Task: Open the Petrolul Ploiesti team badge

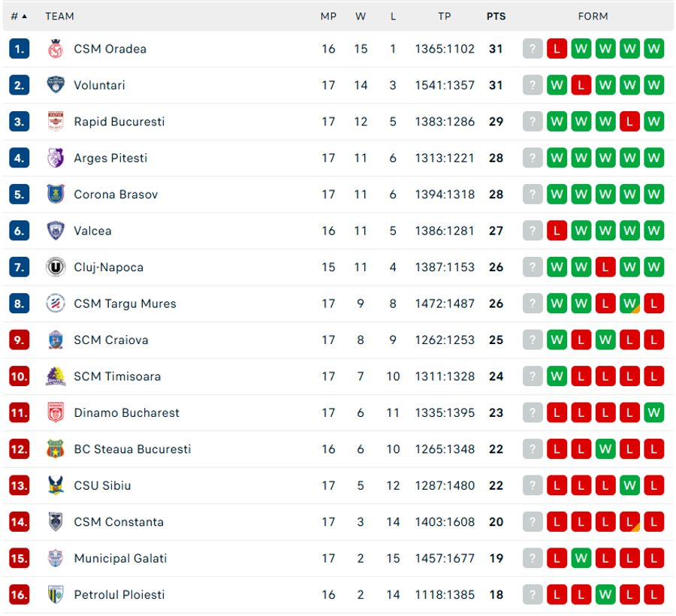Action: (55, 594)
